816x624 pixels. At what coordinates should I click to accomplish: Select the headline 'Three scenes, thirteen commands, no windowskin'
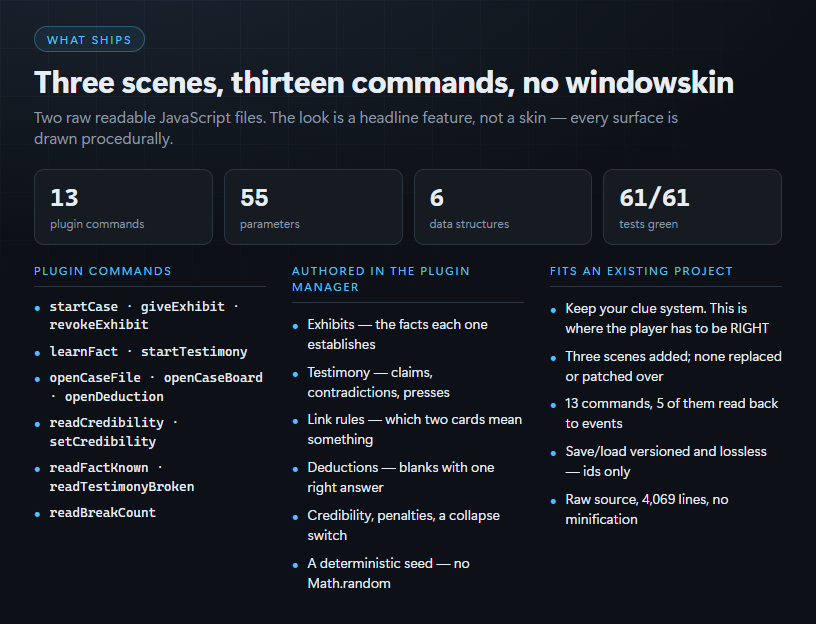[384, 83]
